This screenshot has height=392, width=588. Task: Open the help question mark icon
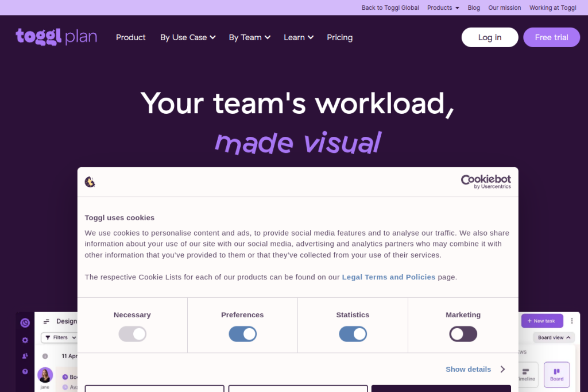point(25,372)
